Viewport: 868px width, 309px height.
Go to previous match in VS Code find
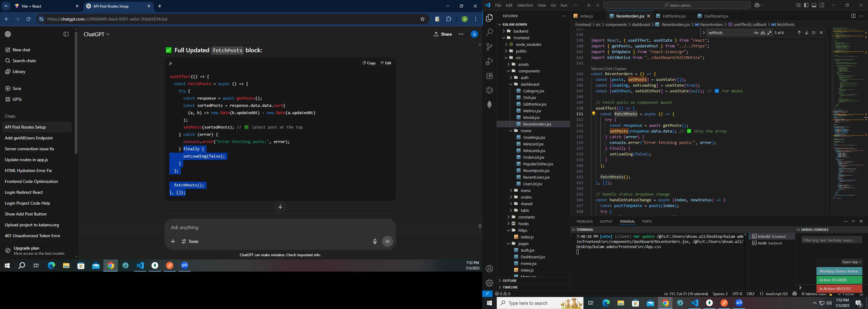[x=799, y=33]
